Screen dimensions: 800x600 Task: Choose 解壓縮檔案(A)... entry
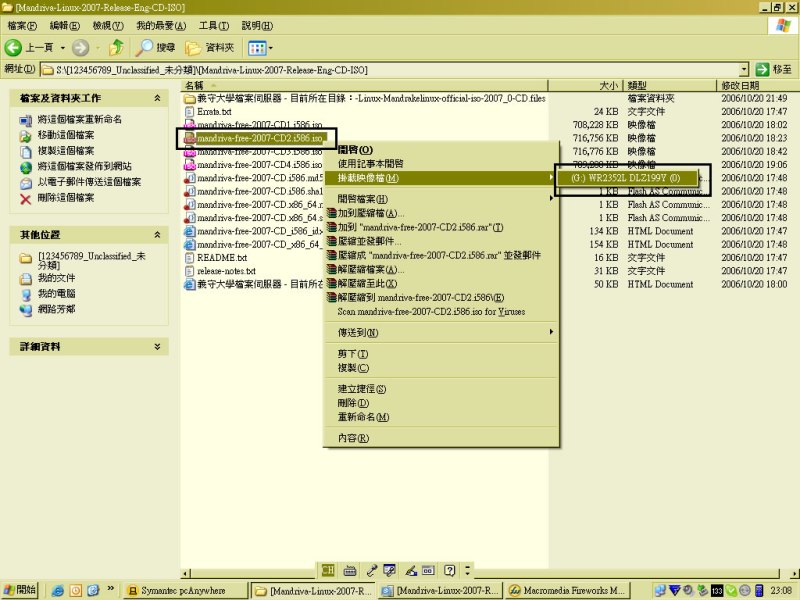[442, 269]
